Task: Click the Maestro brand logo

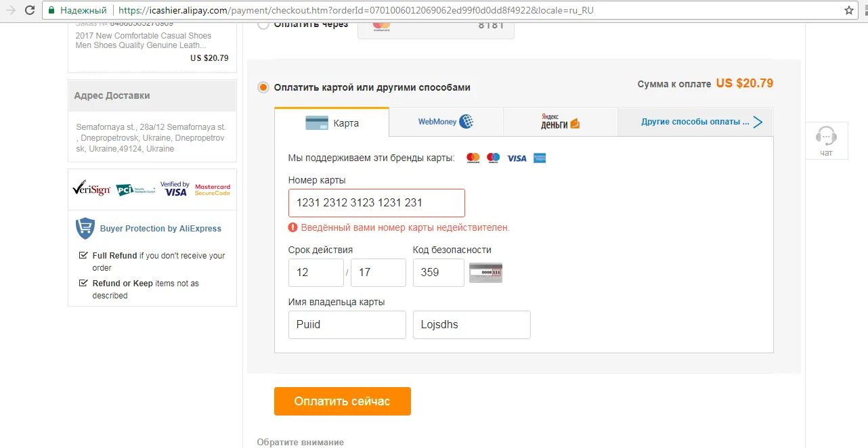Action: point(494,158)
